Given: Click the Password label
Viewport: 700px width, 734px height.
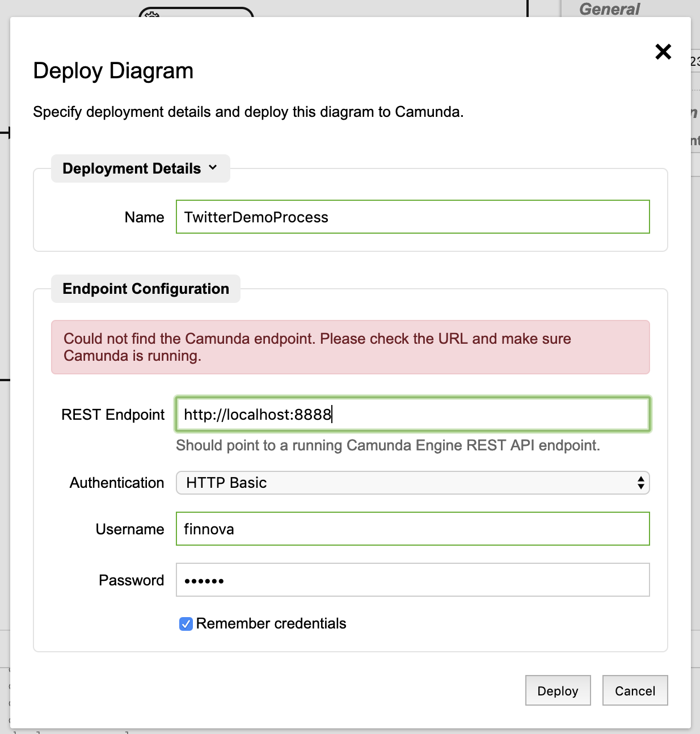Looking at the screenshot, I should pos(132,580).
